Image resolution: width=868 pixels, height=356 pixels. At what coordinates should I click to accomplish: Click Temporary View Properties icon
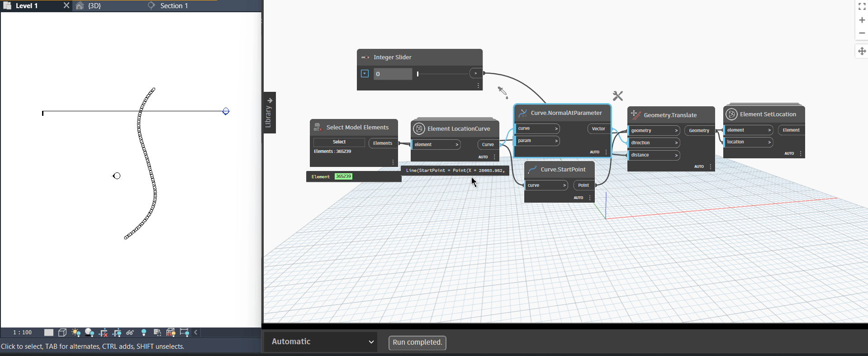pyautogui.click(x=157, y=332)
